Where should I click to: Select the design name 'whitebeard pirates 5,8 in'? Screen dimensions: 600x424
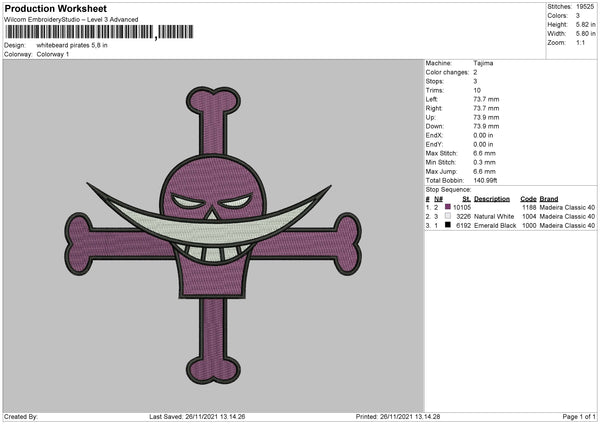[x=72, y=45]
